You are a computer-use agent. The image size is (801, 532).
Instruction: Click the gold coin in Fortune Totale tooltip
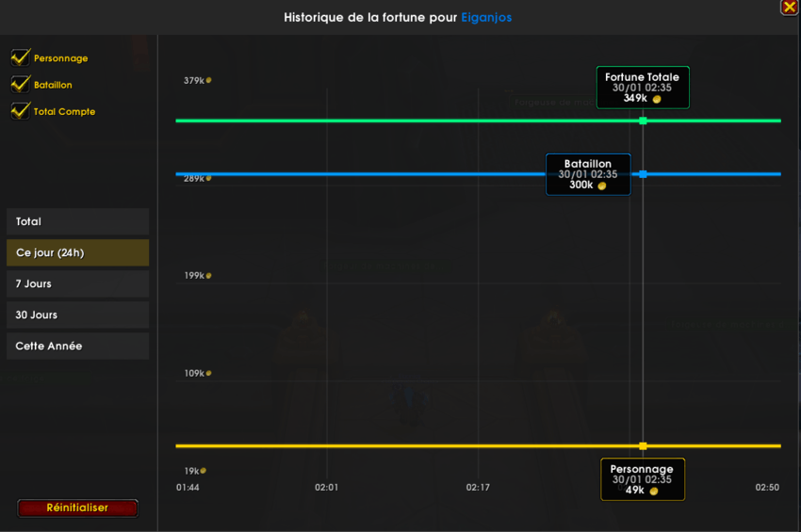tap(657, 99)
